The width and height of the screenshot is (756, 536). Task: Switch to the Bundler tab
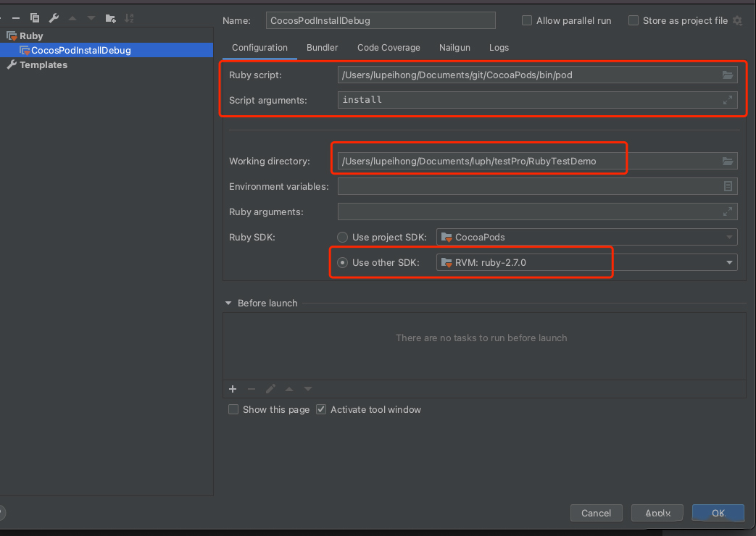click(322, 48)
